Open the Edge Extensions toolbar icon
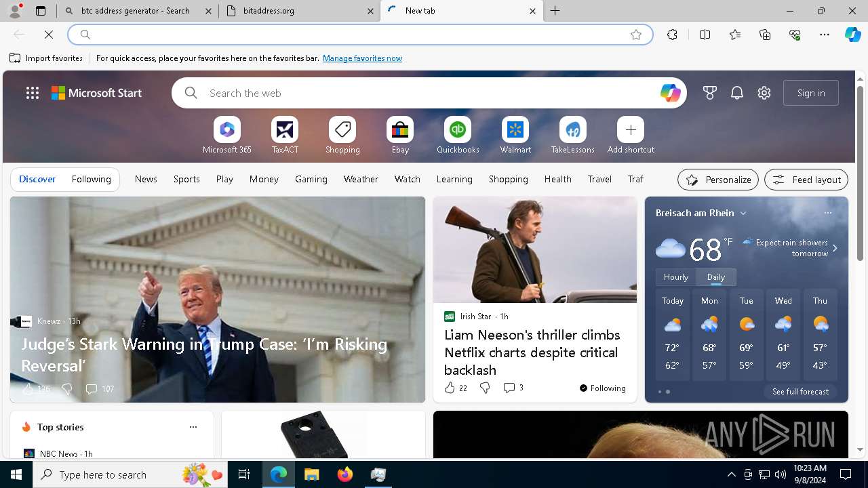The width and height of the screenshot is (868, 488). [x=672, y=35]
